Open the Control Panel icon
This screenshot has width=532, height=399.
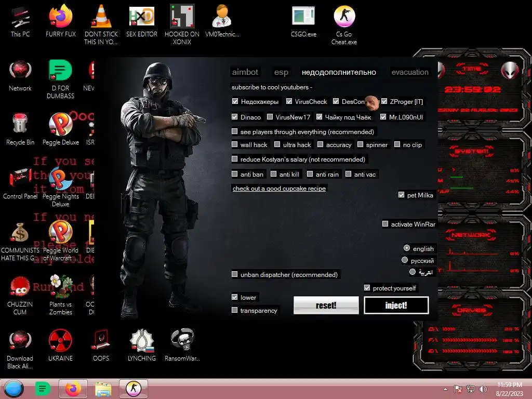pyautogui.click(x=20, y=183)
